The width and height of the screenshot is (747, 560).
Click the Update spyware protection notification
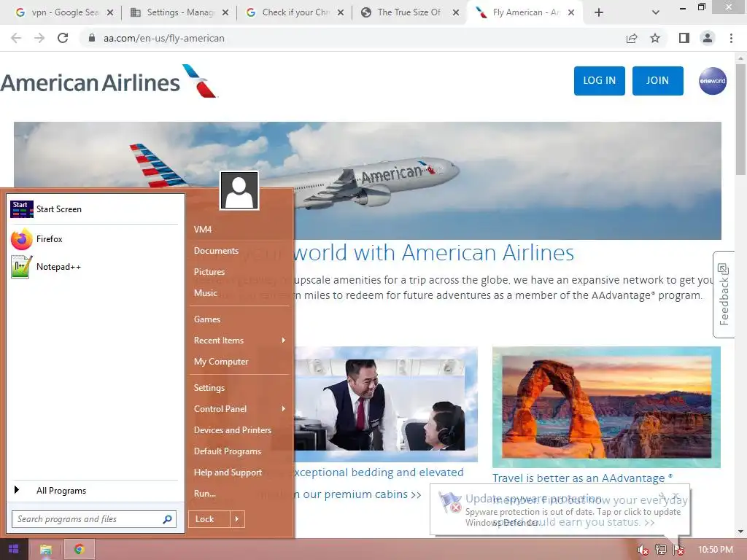pos(560,510)
